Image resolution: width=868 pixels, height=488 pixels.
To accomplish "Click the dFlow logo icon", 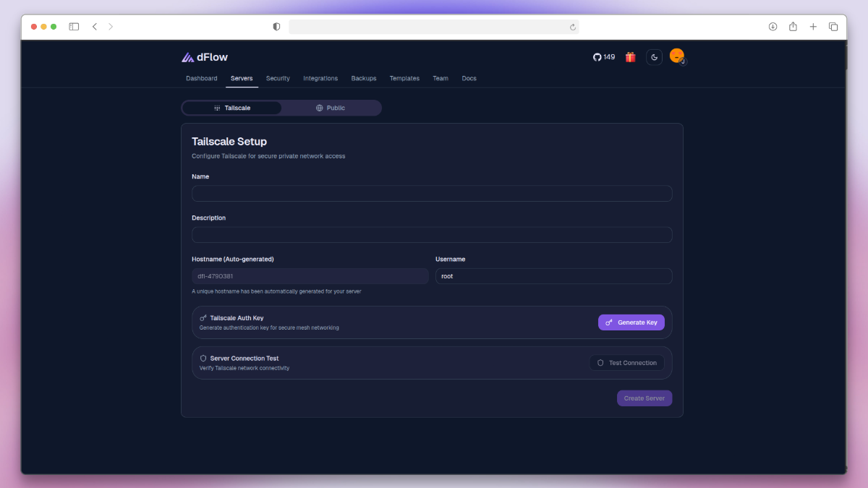I will (187, 57).
